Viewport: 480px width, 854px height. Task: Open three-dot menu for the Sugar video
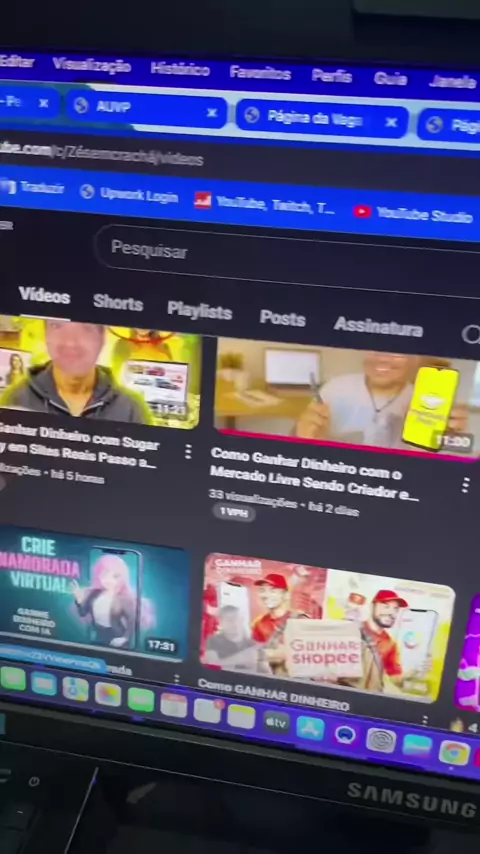(188, 452)
